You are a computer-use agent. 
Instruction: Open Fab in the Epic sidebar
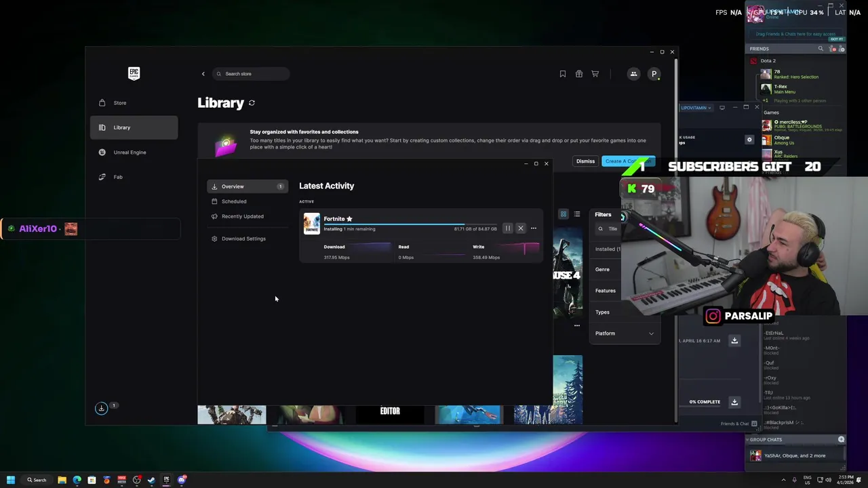click(x=134, y=177)
